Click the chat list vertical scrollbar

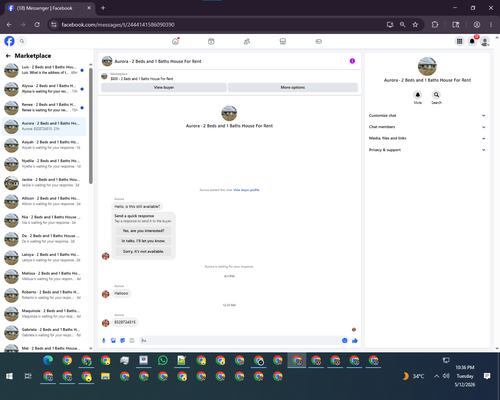click(x=91, y=126)
